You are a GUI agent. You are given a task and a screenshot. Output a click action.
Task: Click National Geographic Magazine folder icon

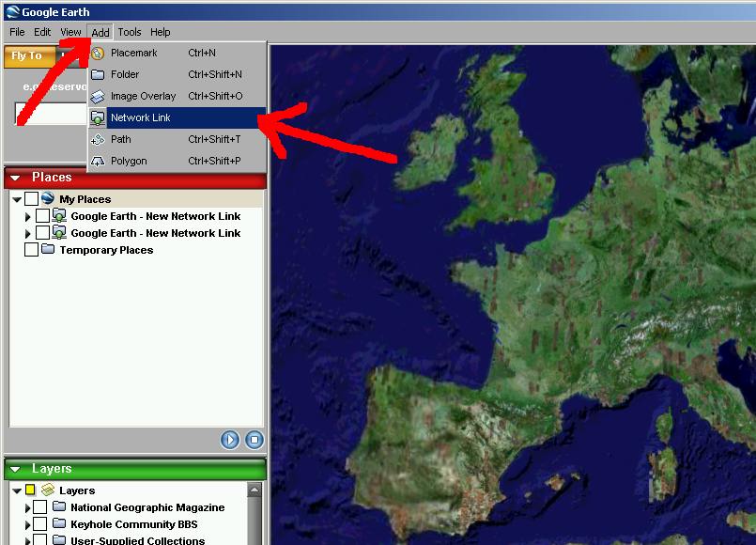pyautogui.click(x=59, y=506)
